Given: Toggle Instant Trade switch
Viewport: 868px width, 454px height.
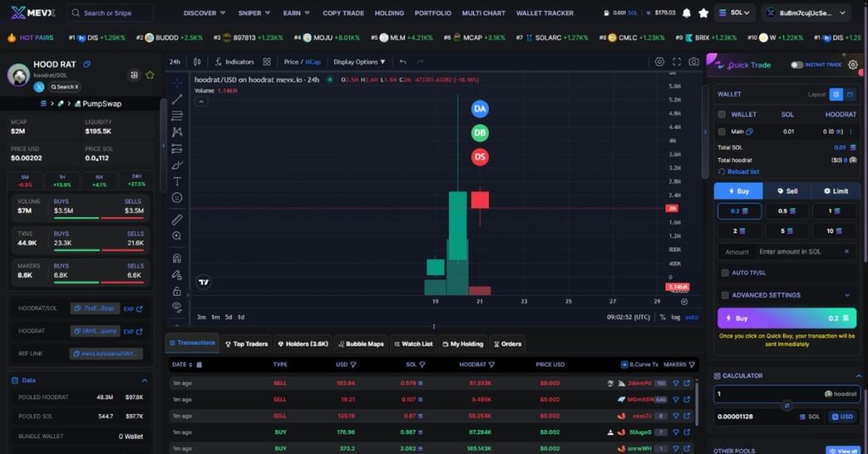Looking at the screenshot, I should (x=797, y=64).
